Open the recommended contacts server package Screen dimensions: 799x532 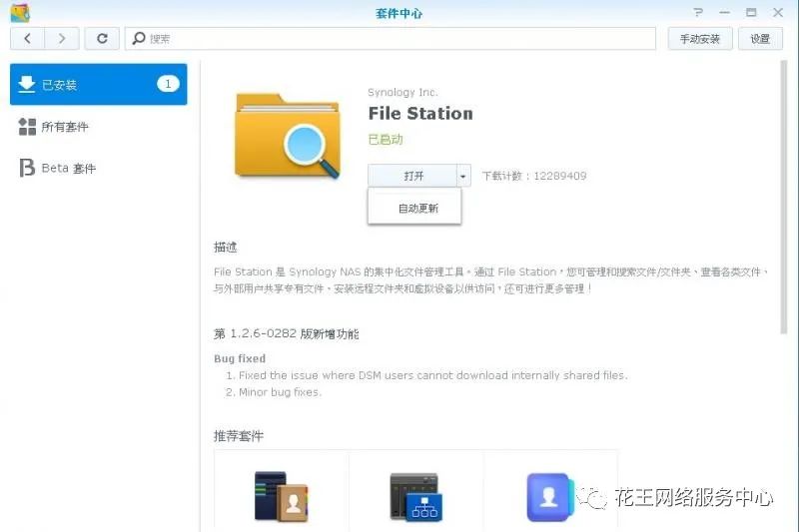click(282, 496)
